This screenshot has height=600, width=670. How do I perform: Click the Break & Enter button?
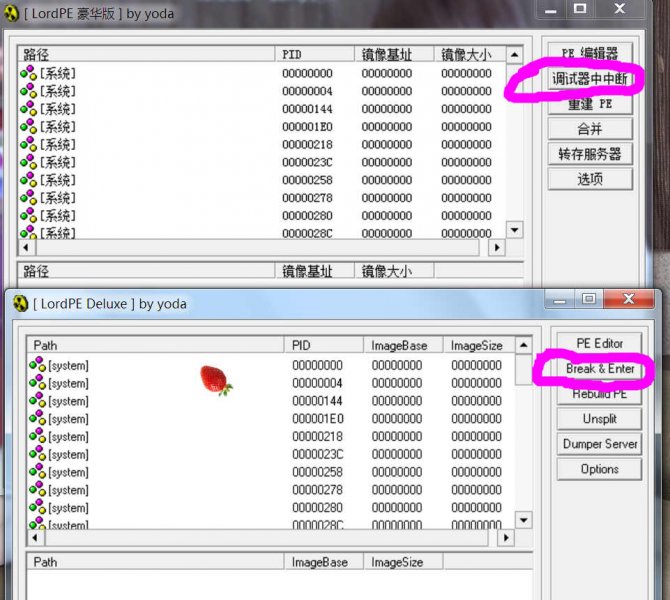(x=599, y=368)
